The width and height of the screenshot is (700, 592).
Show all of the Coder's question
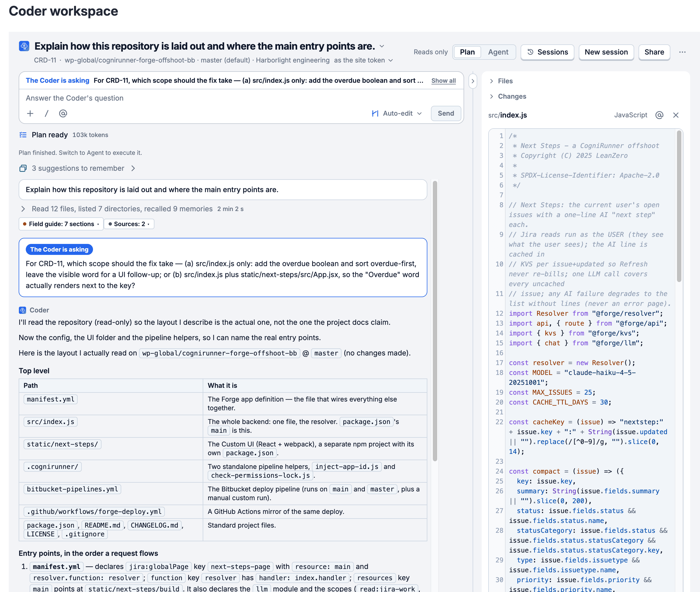tap(443, 81)
